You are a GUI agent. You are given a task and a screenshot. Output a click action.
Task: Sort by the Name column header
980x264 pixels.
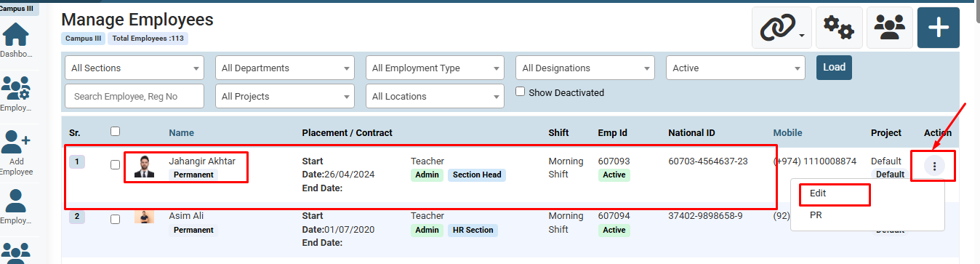click(182, 132)
